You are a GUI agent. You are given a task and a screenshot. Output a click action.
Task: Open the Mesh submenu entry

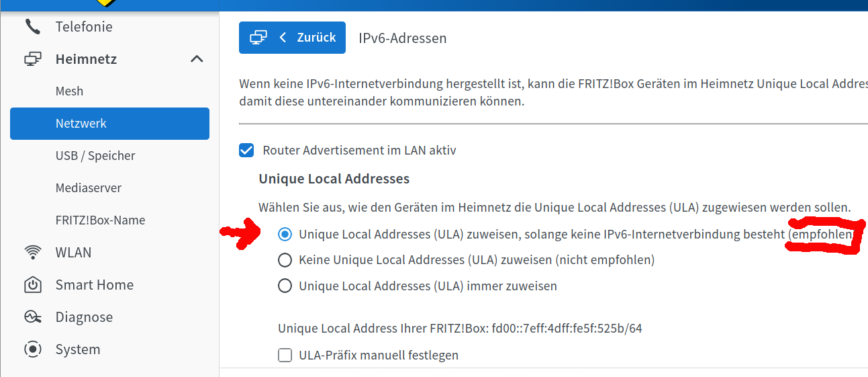tap(69, 91)
